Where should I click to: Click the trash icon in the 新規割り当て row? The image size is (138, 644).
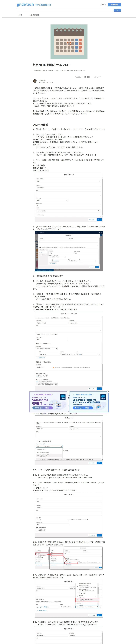[101, 607]
